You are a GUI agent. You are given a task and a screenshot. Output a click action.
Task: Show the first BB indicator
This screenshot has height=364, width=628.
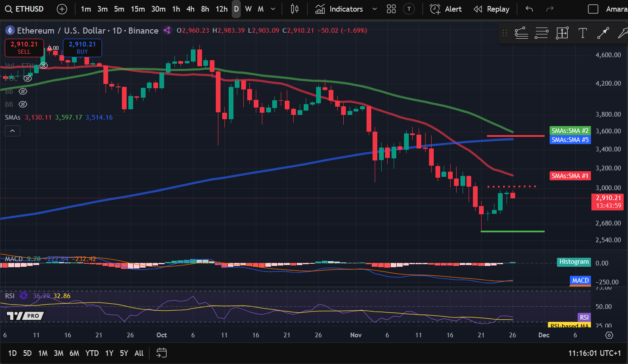23,91
